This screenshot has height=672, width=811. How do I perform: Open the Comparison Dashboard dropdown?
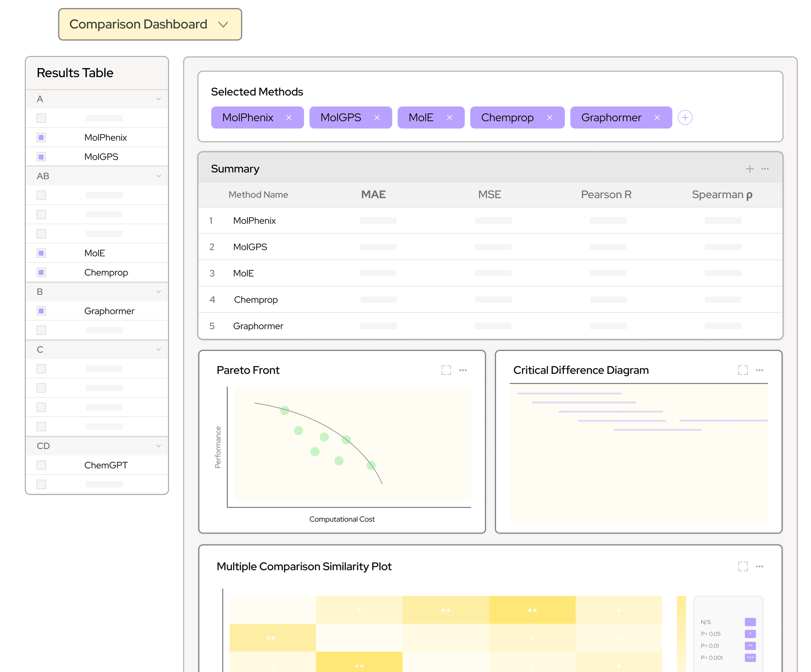tap(150, 24)
